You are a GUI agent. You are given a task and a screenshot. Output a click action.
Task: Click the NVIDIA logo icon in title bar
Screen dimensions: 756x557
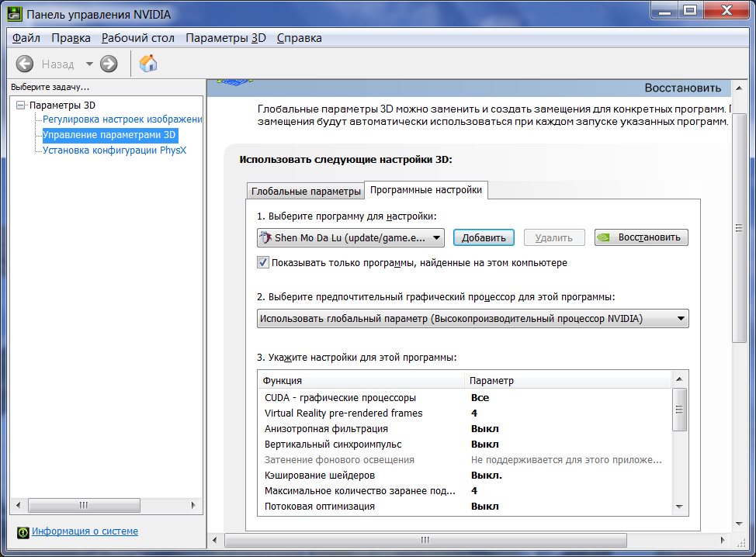click(x=14, y=13)
